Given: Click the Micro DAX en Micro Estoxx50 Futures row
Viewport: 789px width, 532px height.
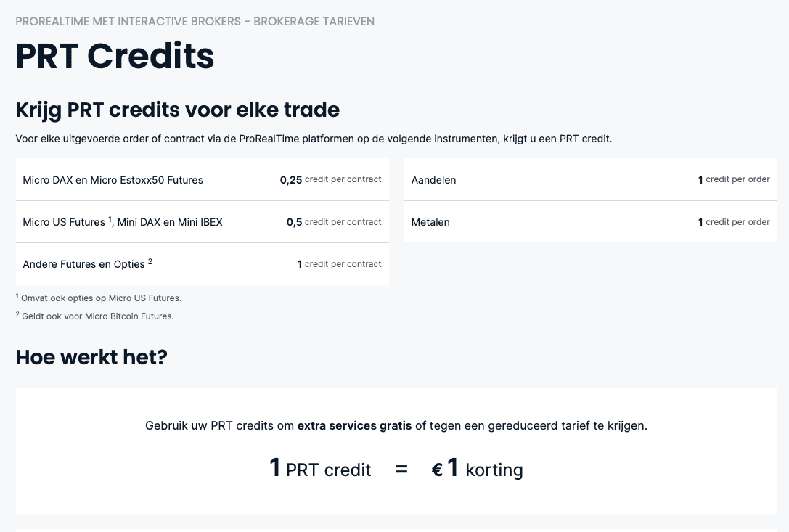Looking at the screenshot, I should coord(113,180).
